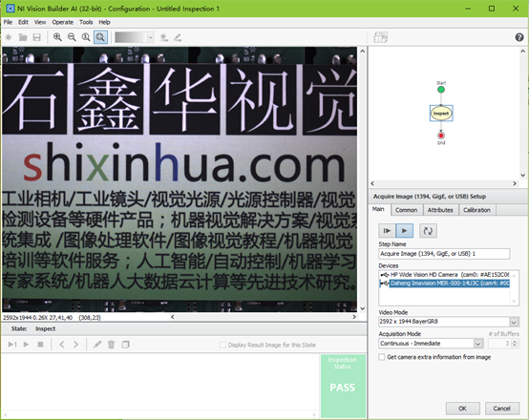Switch to the Calibration tab
The width and height of the screenshot is (529, 420).
(x=476, y=210)
